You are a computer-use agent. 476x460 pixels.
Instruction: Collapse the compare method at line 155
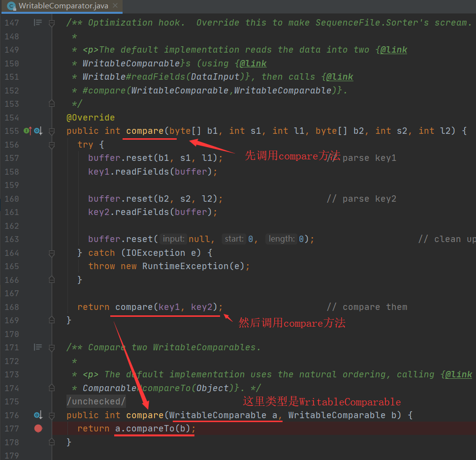(52, 131)
